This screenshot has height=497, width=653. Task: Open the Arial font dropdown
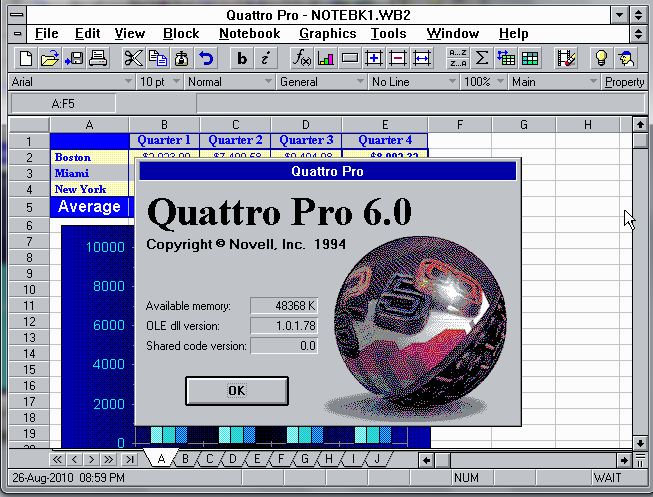128,82
